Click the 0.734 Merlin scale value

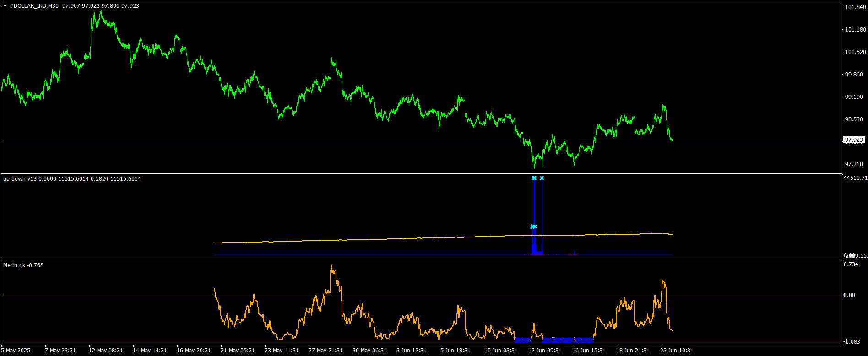pyautogui.click(x=851, y=264)
